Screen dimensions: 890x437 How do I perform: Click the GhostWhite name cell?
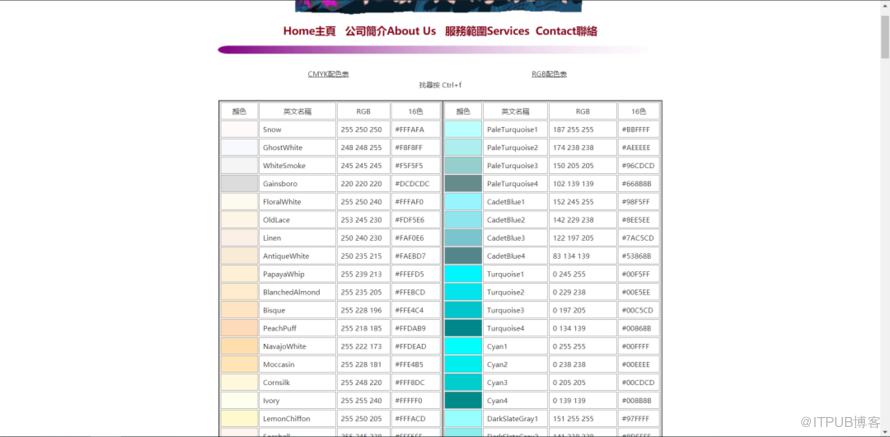pos(297,148)
